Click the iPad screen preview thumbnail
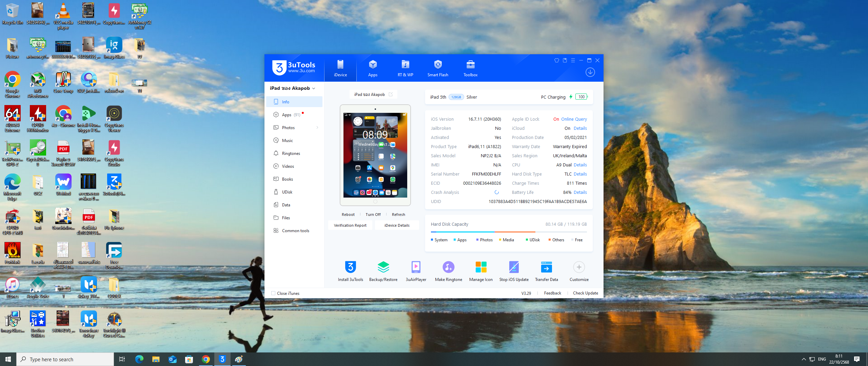The width and height of the screenshot is (868, 366). click(375, 155)
